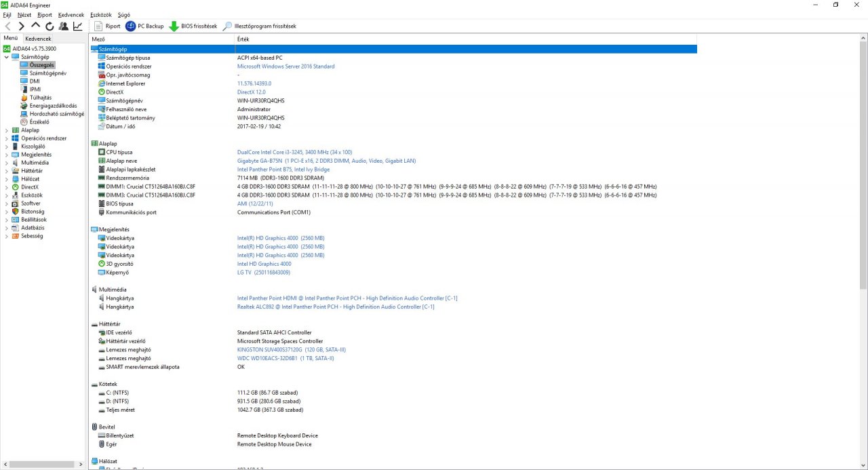Expand the Multimédia tree node
This screenshot has width=868, height=470.
(x=6, y=163)
